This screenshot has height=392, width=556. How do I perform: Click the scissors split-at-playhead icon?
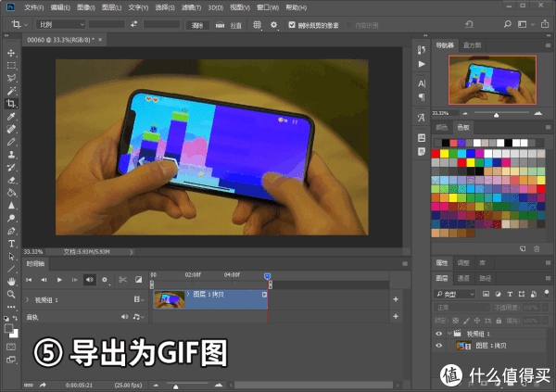122,280
